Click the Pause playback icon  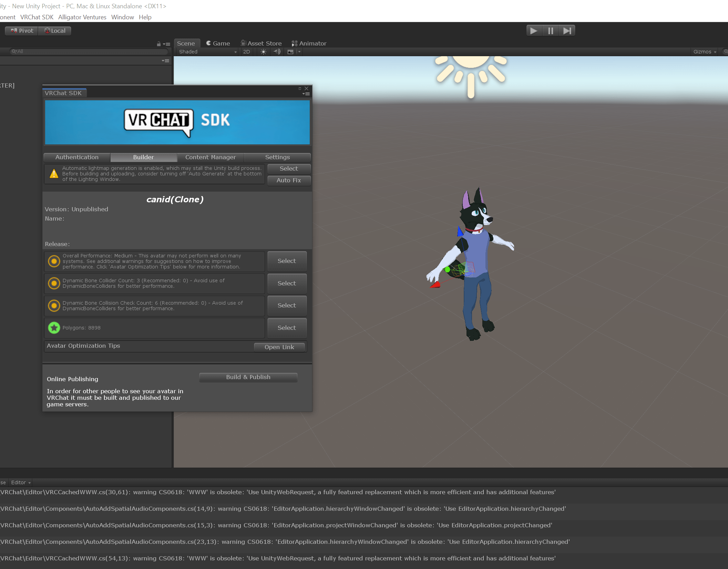click(550, 31)
